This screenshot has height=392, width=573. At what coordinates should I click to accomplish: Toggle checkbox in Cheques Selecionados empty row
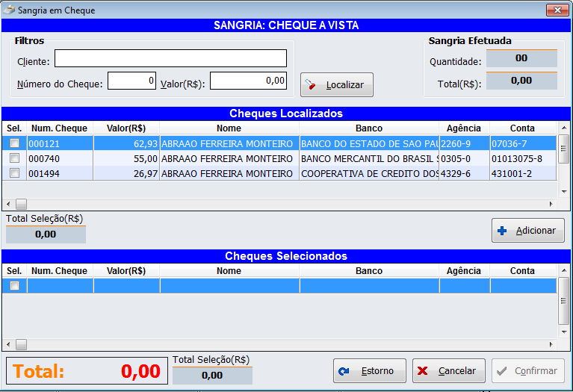14,285
